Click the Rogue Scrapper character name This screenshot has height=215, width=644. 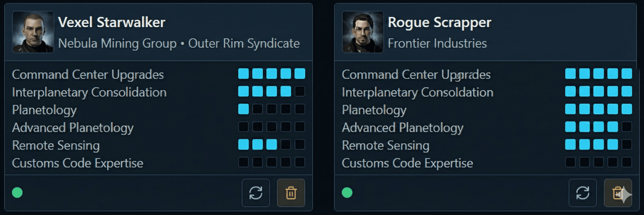click(439, 22)
